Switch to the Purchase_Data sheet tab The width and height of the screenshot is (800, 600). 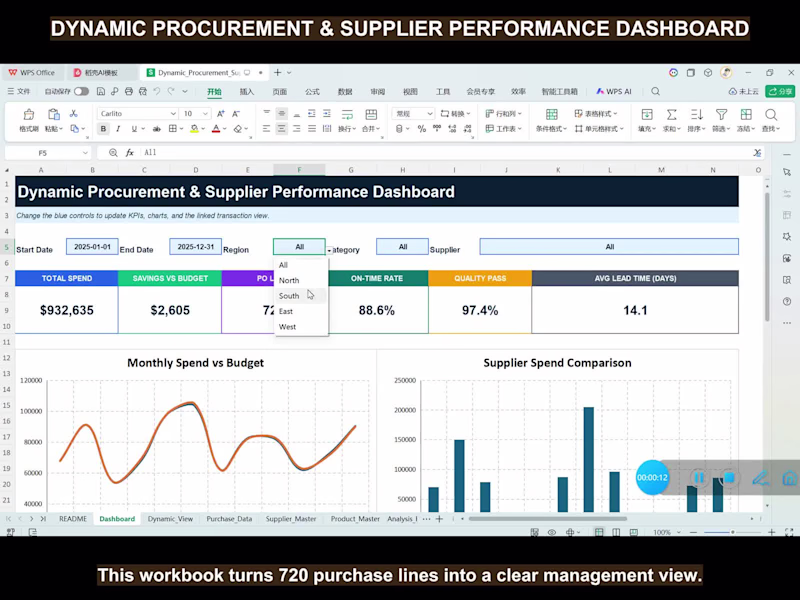click(x=229, y=518)
